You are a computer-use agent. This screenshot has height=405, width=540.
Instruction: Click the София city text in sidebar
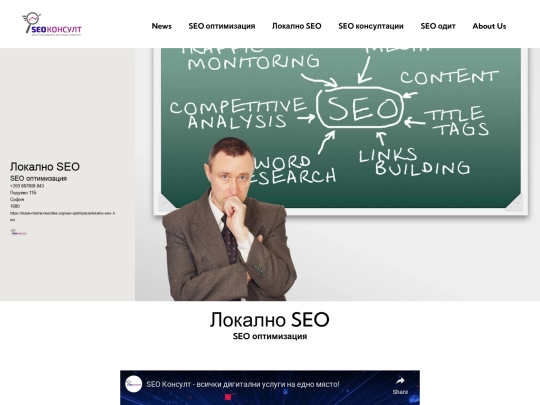click(x=17, y=199)
